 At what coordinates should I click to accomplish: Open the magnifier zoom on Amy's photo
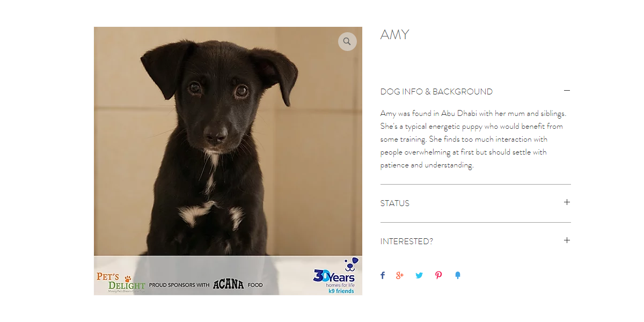click(347, 41)
